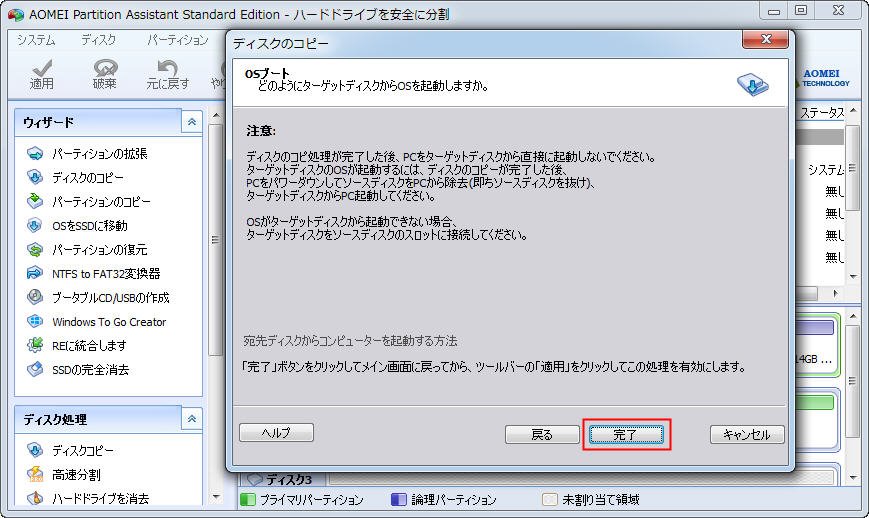Click the 高速分割 icon
This screenshot has height=518, width=869.
[x=35, y=474]
